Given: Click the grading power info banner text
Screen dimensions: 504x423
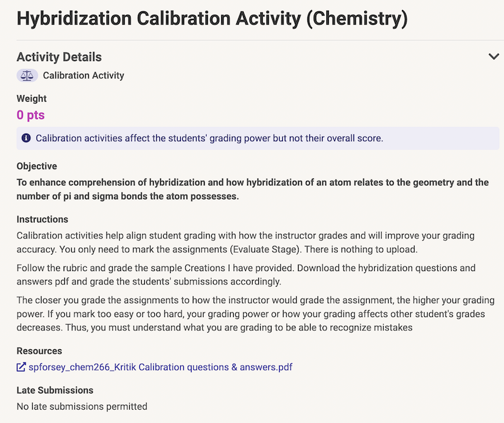Looking at the screenshot, I should [209, 138].
